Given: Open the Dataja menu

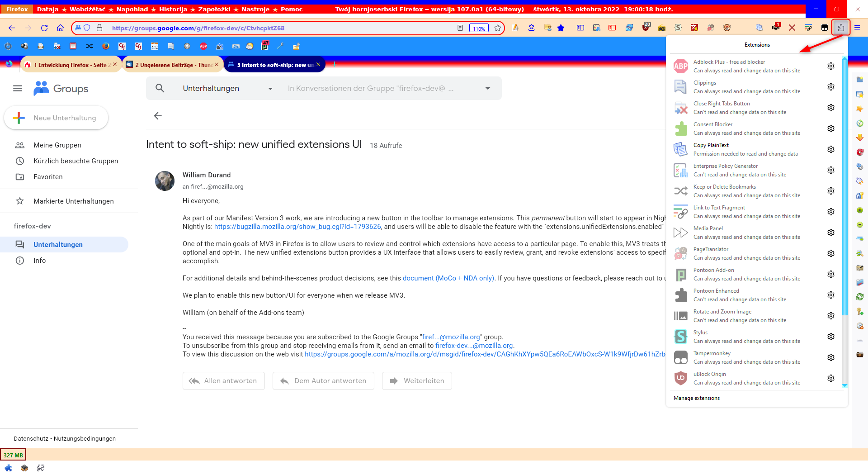Looking at the screenshot, I should coord(47,9).
